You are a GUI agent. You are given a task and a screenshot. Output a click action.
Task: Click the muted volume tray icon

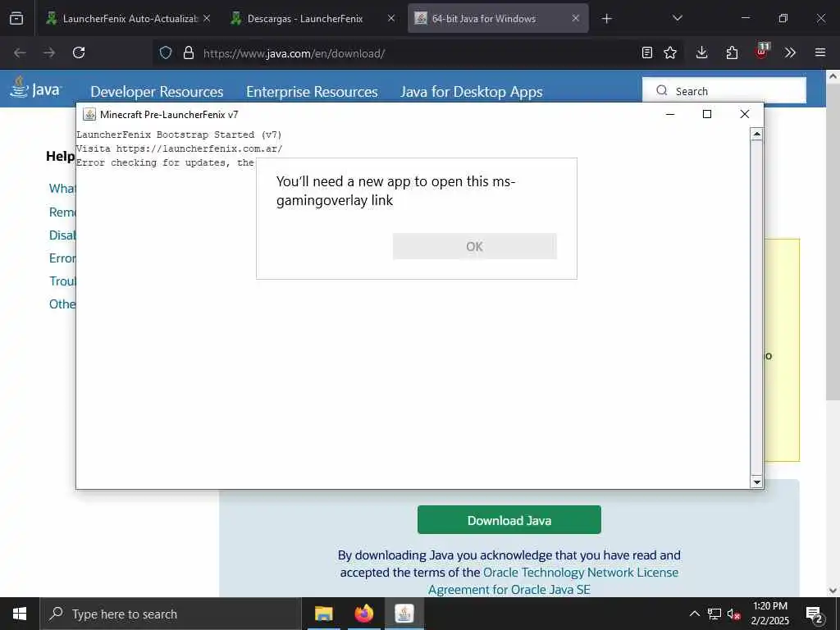734,614
